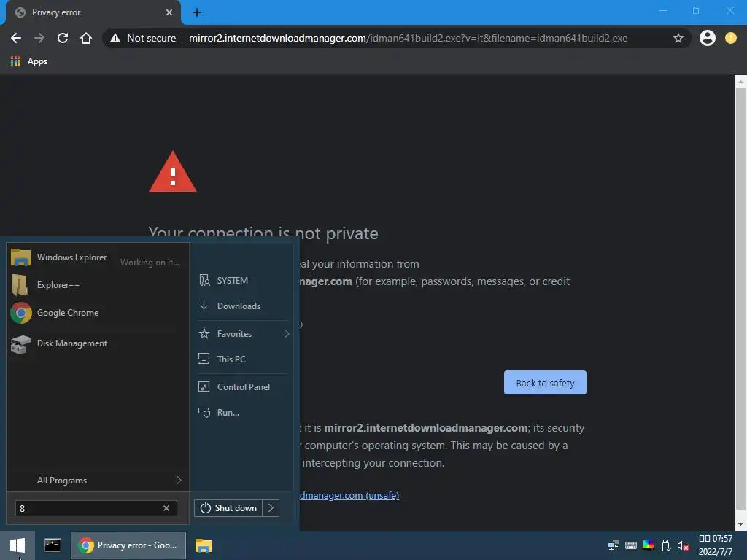Viewport: 747px width, 560px height.
Task: Open the Chrome profile avatar icon
Action: [708, 38]
